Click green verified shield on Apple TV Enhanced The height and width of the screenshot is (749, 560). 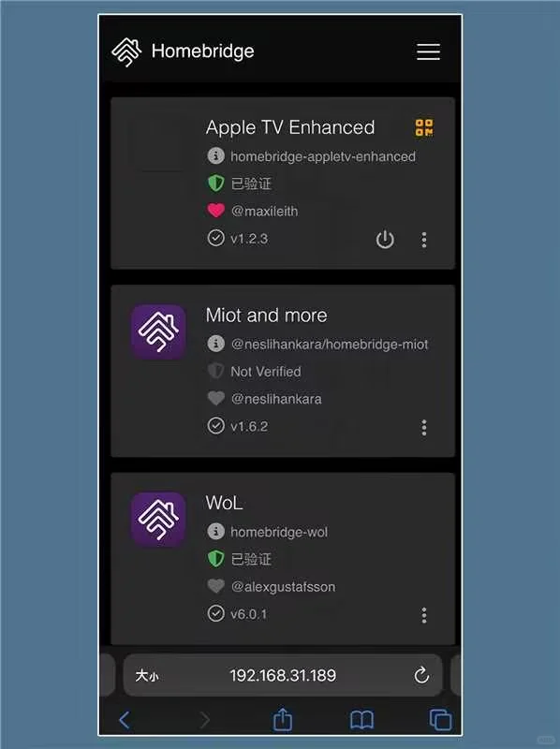coord(216,184)
